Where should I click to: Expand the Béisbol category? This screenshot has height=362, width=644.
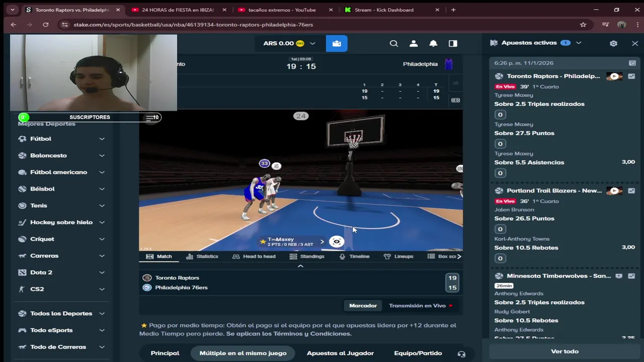coord(102,189)
